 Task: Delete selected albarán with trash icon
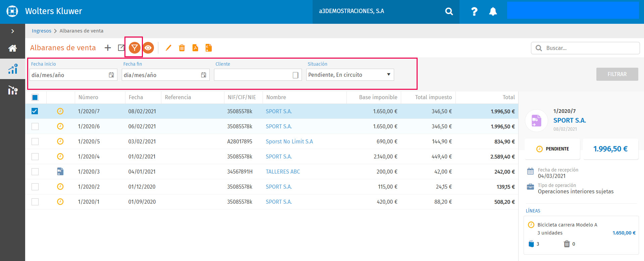click(x=182, y=48)
